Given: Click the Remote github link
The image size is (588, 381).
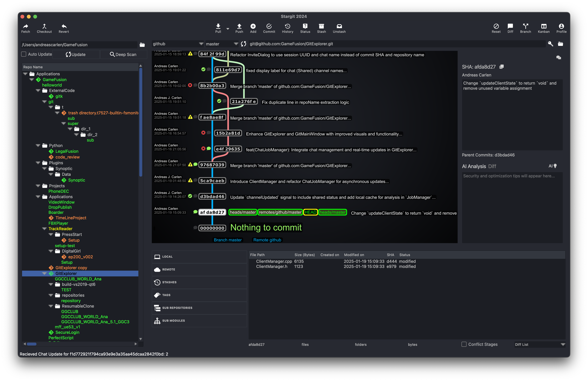Looking at the screenshot, I should click(267, 240).
